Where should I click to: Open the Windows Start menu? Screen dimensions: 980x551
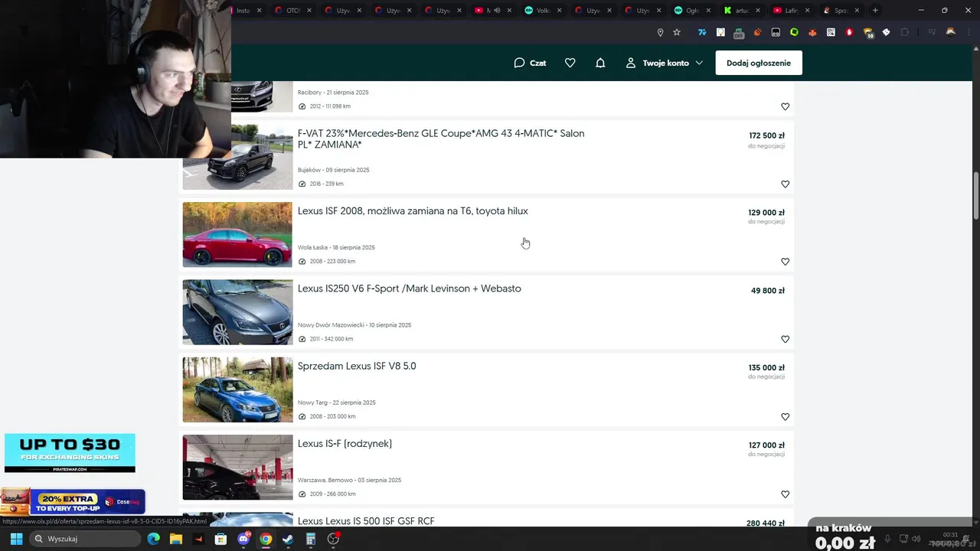tap(16, 539)
